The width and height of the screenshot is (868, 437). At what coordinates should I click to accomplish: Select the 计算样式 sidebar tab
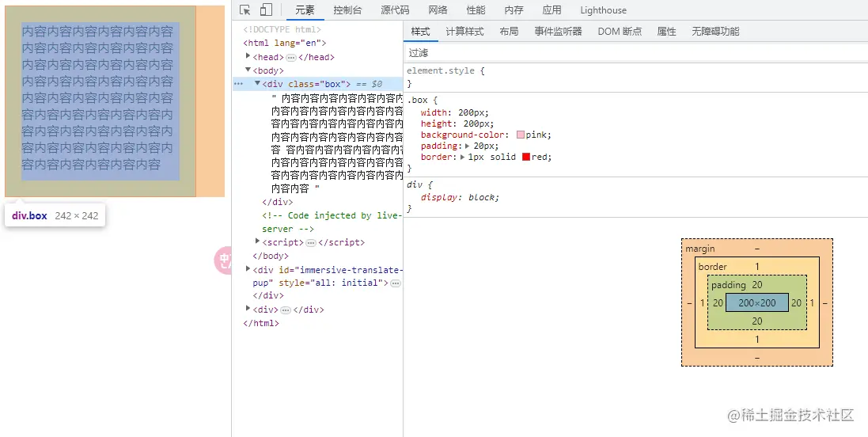tap(465, 32)
